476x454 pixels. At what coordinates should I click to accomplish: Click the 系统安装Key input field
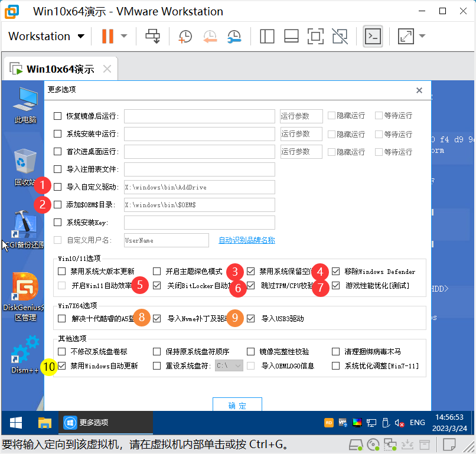tap(200, 223)
